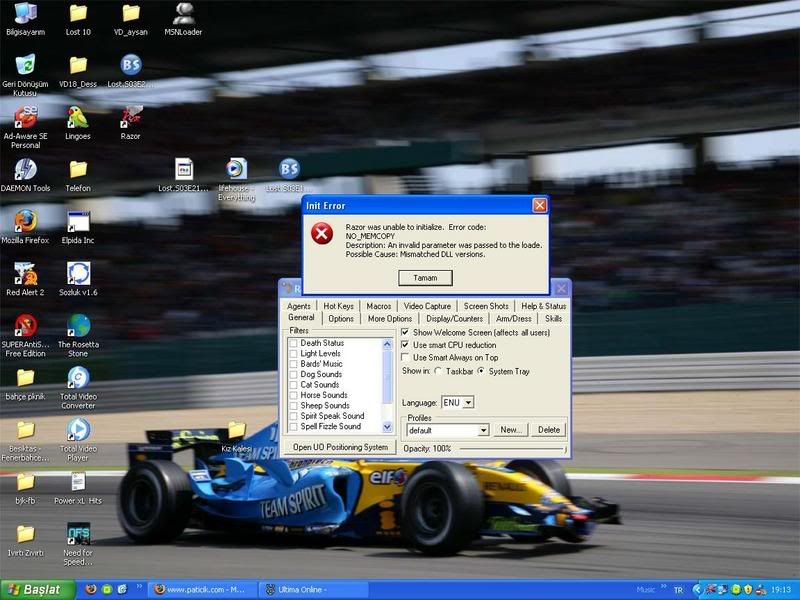Switch to the Hot Keys tab
This screenshot has width=800, height=600.
338,306
